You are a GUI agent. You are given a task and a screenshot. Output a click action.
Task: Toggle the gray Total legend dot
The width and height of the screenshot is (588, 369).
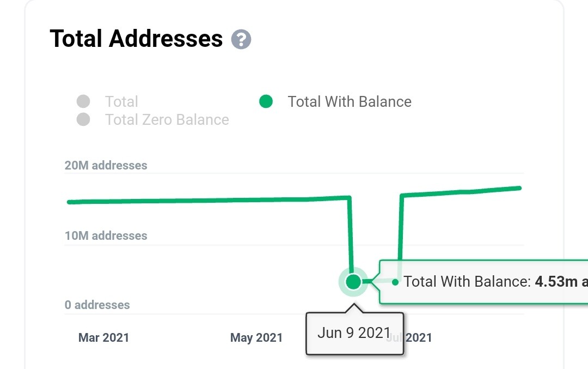[83, 101]
